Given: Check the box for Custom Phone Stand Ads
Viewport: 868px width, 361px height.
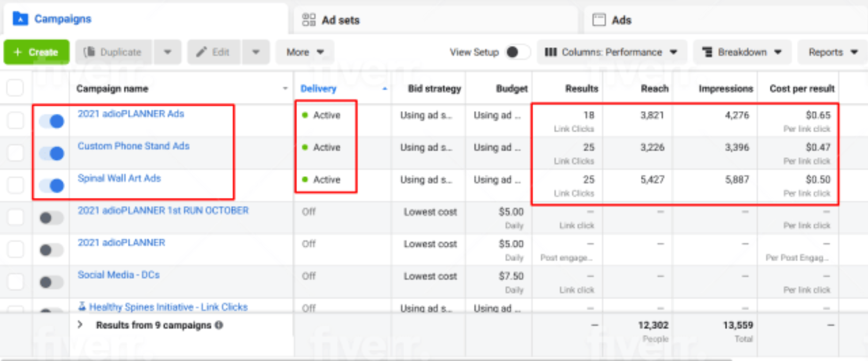Looking at the screenshot, I should [x=16, y=153].
